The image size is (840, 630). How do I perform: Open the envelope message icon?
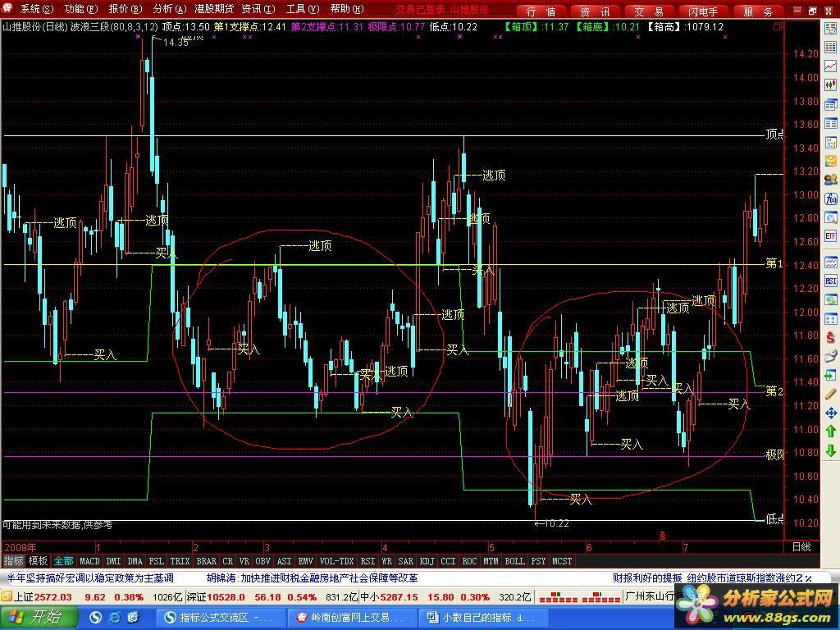pyautogui.click(x=830, y=161)
